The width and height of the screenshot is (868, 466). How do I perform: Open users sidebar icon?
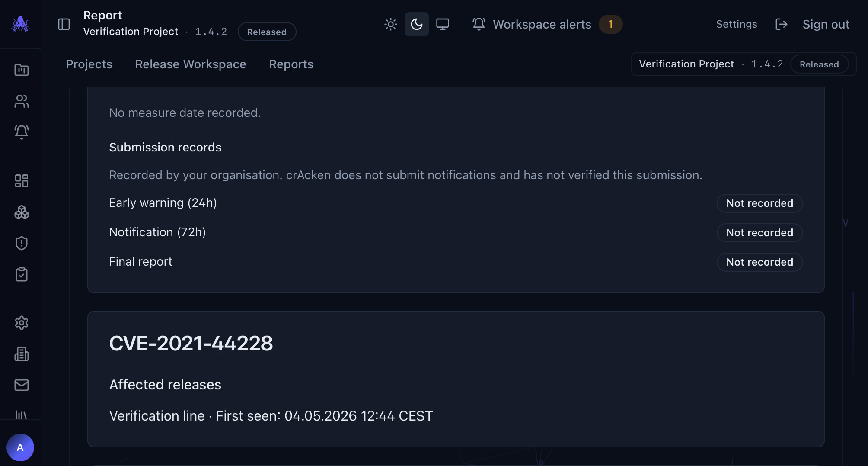21,101
